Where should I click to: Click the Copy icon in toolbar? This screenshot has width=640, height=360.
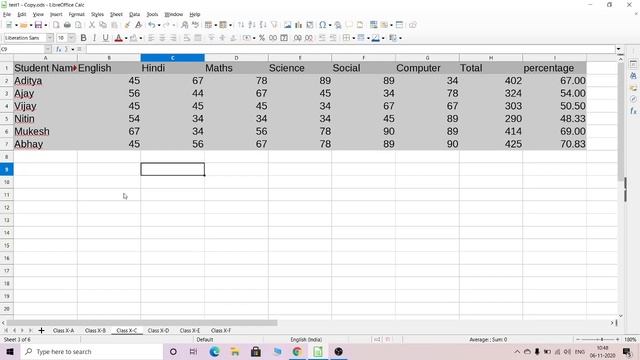[103, 25]
